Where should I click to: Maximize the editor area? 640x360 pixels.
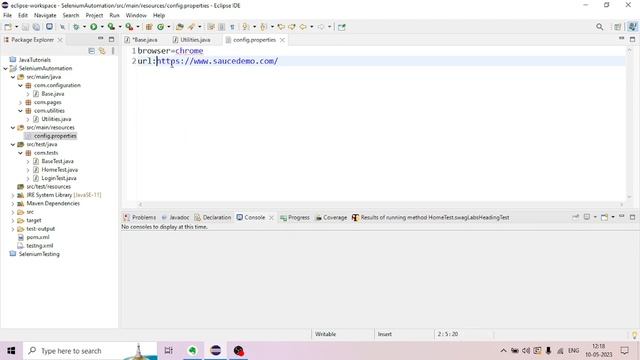point(633,39)
